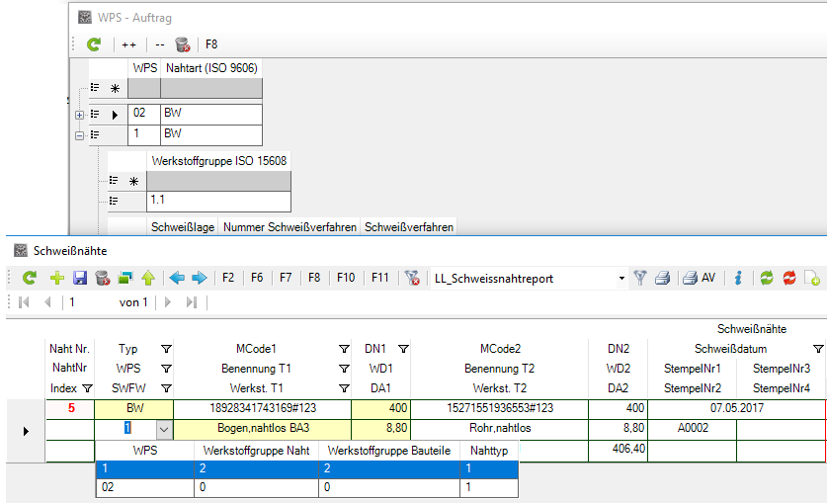Click the blue right arrow icon
The height and width of the screenshot is (504, 827).
click(x=199, y=279)
